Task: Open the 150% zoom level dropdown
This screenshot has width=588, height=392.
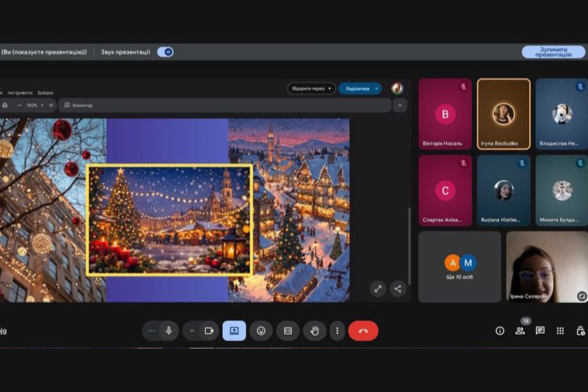Action: click(34, 105)
